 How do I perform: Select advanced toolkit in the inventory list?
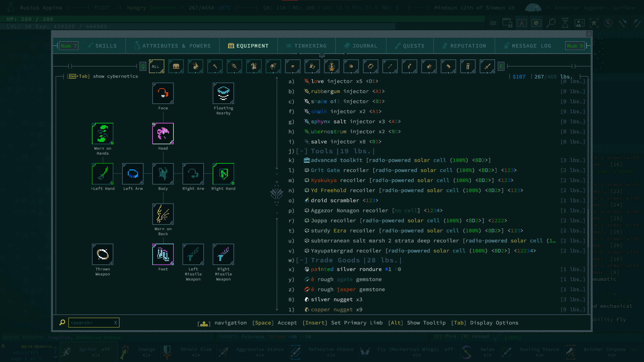coord(437,160)
